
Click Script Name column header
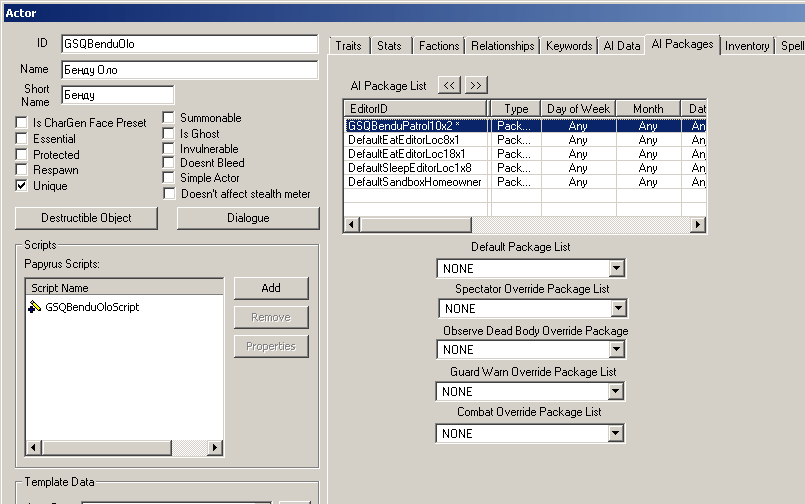tap(125, 288)
